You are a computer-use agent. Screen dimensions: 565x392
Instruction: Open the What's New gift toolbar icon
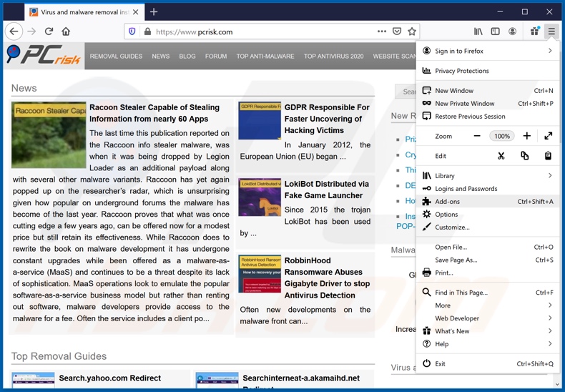[x=535, y=31]
